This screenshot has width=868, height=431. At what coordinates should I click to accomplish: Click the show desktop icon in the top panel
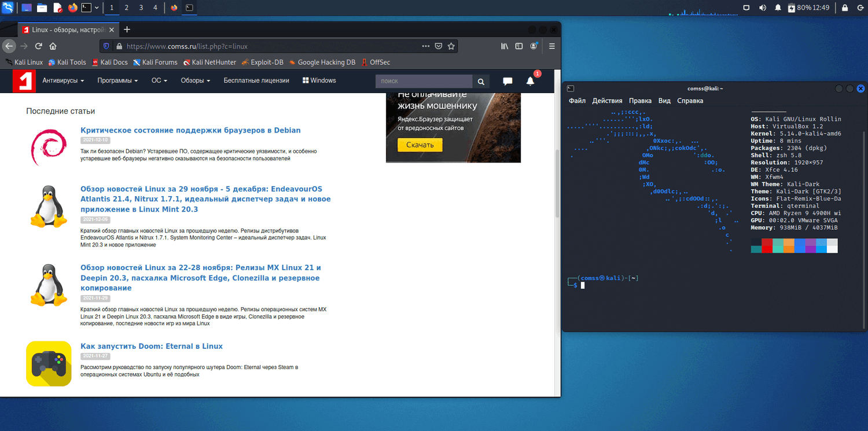[27, 8]
